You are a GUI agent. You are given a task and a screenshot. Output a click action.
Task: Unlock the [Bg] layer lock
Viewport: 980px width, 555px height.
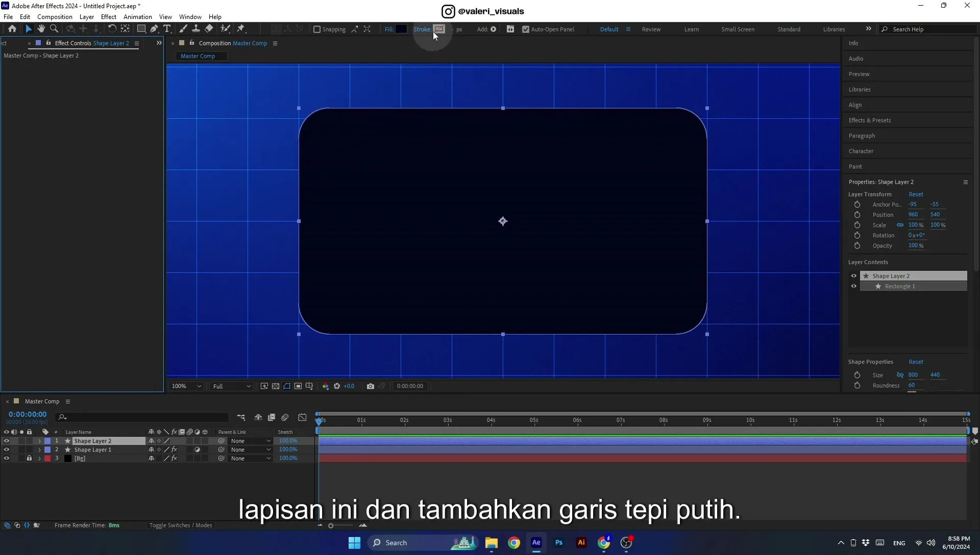tap(29, 459)
